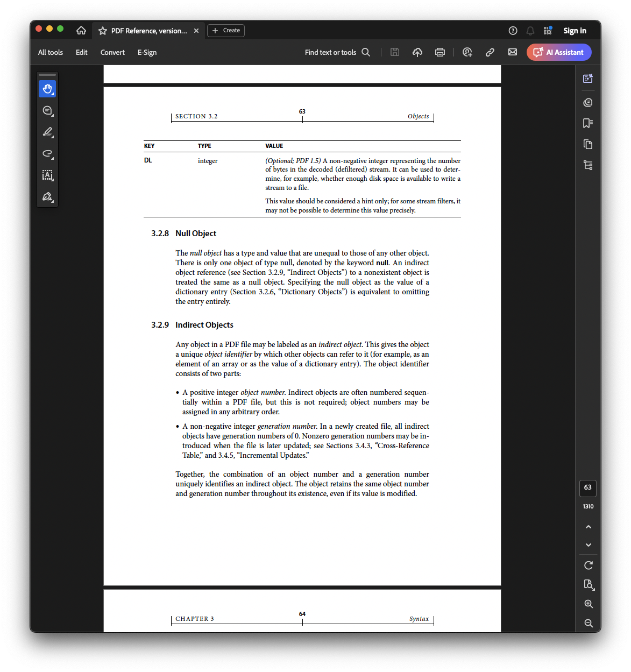
Task: Zoom in using the magnifier plus icon
Action: coord(588,604)
